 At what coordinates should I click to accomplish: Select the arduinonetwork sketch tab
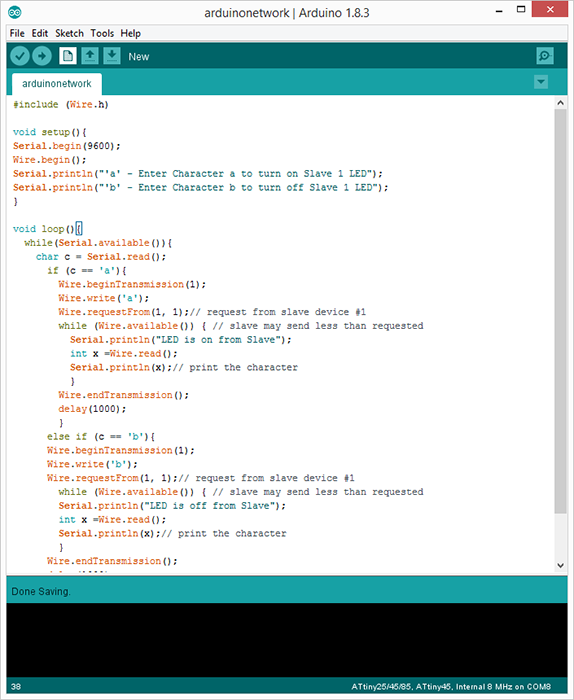click(x=57, y=84)
